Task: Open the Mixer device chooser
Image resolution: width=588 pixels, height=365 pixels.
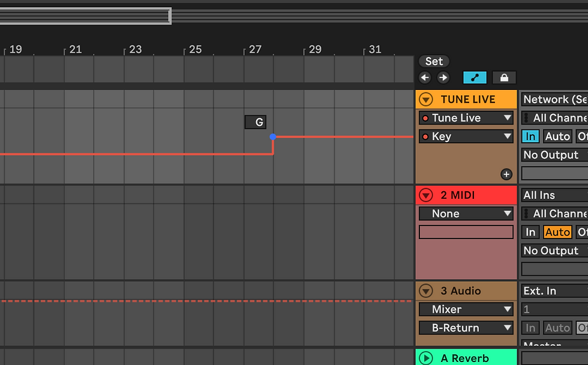Action: [466, 309]
